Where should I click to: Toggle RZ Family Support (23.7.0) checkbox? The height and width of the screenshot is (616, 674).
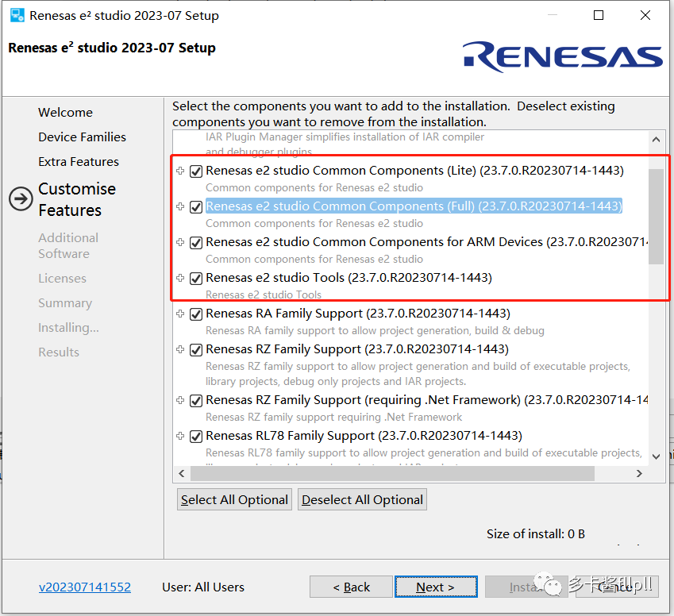(196, 349)
